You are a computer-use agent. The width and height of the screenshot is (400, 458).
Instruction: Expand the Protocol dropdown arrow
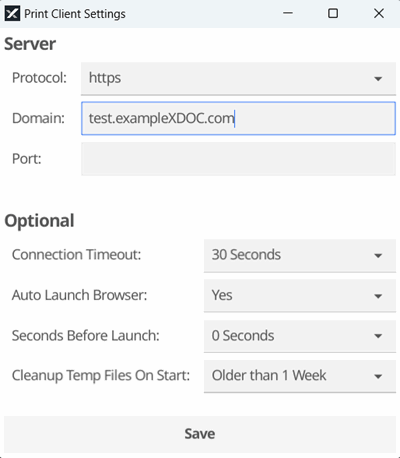(378, 79)
